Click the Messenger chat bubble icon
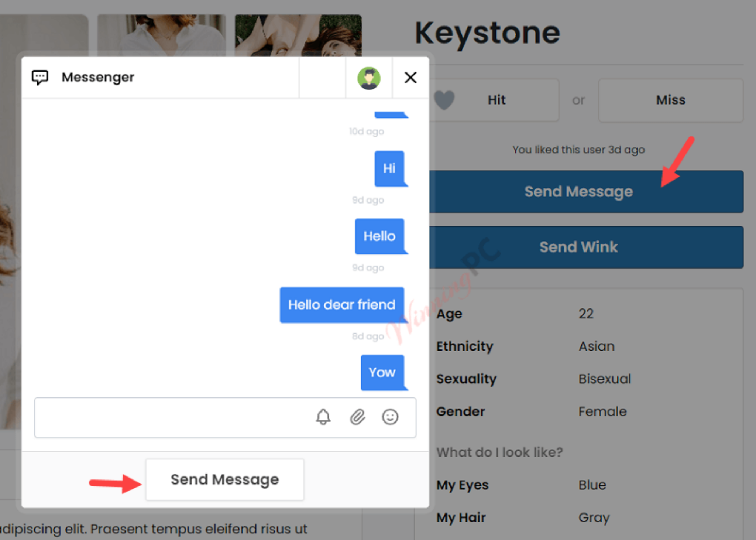Screen dimensions: 756x540 click(40, 77)
